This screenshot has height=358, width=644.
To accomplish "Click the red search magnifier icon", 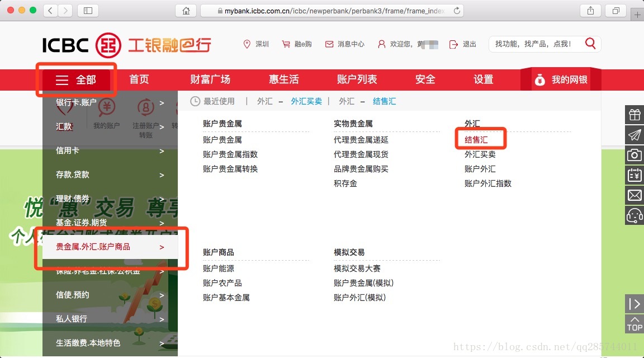I will coord(590,43).
